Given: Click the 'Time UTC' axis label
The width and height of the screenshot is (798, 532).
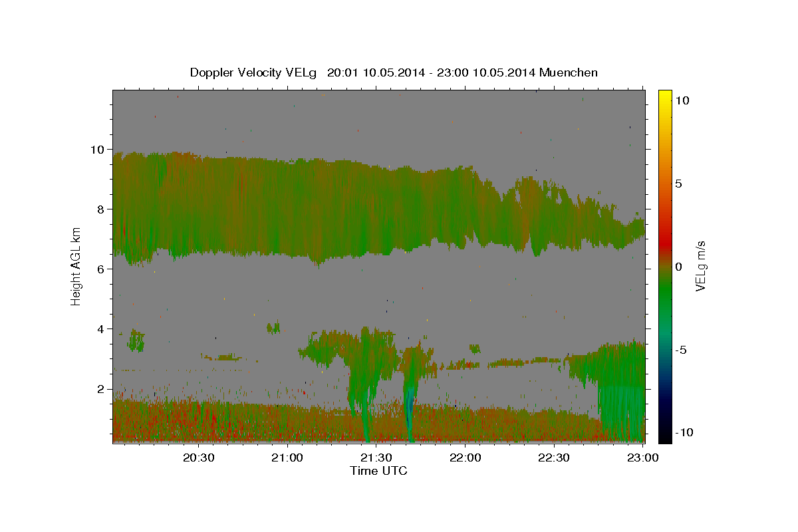Looking at the screenshot, I should coord(378,471).
